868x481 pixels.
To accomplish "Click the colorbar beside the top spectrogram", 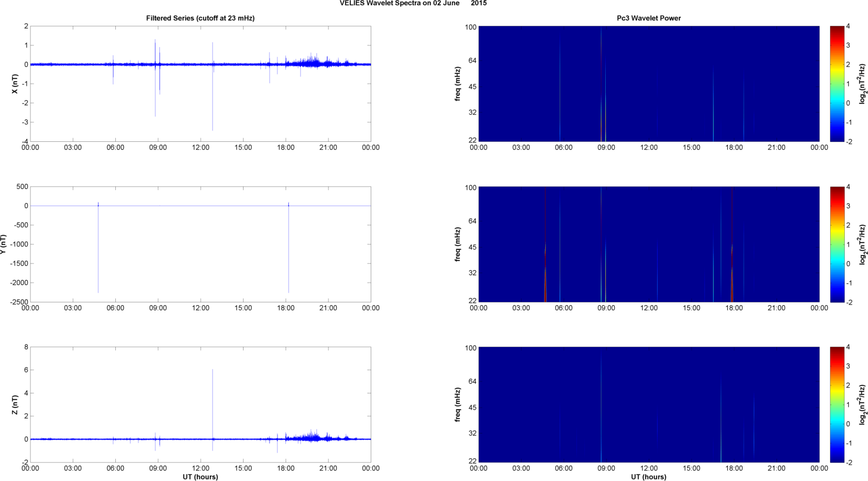I will coord(836,84).
